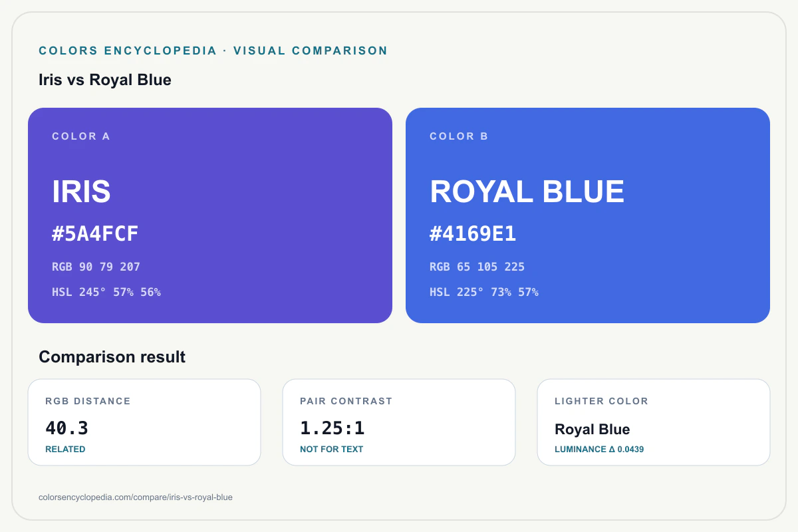Click the 1.25:1 contrast ratio value

332,428
